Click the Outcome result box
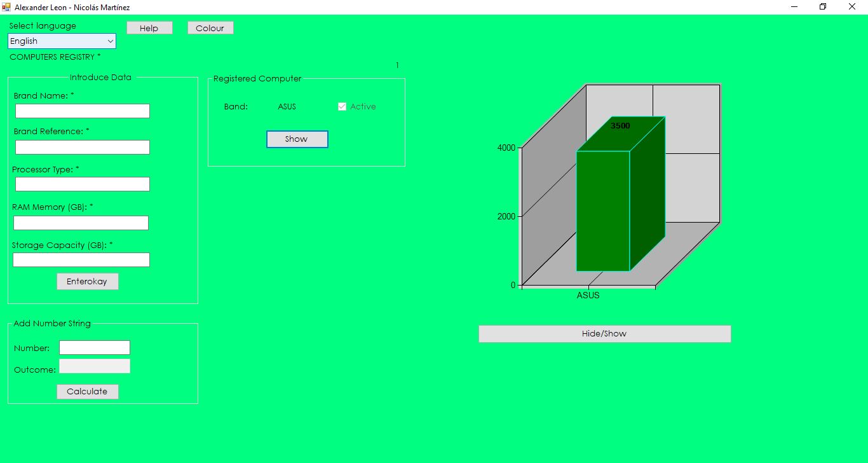Image resolution: width=868 pixels, height=463 pixels. click(x=95, y=366)
